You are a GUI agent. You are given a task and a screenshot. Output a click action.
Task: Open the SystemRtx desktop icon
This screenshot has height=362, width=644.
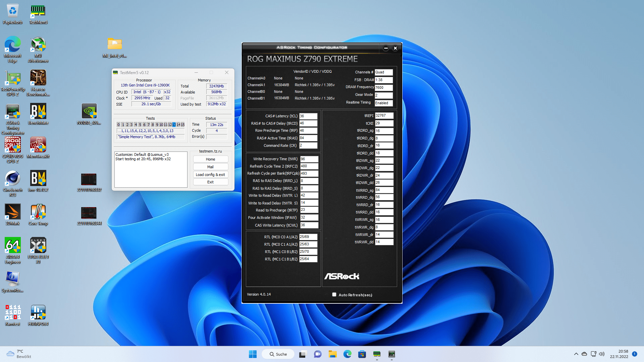[12, 282]
